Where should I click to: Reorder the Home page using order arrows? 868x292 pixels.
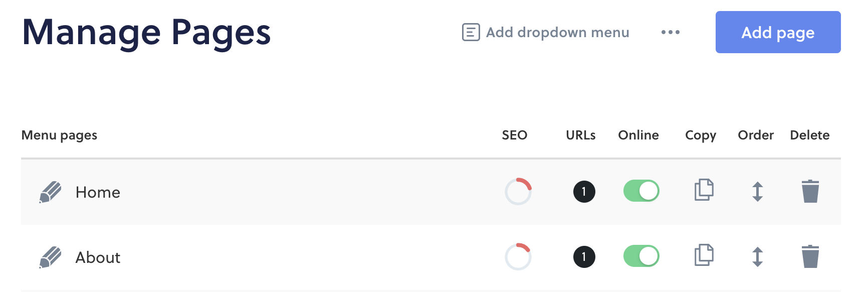pyautogui.click(x=758, y=192)
